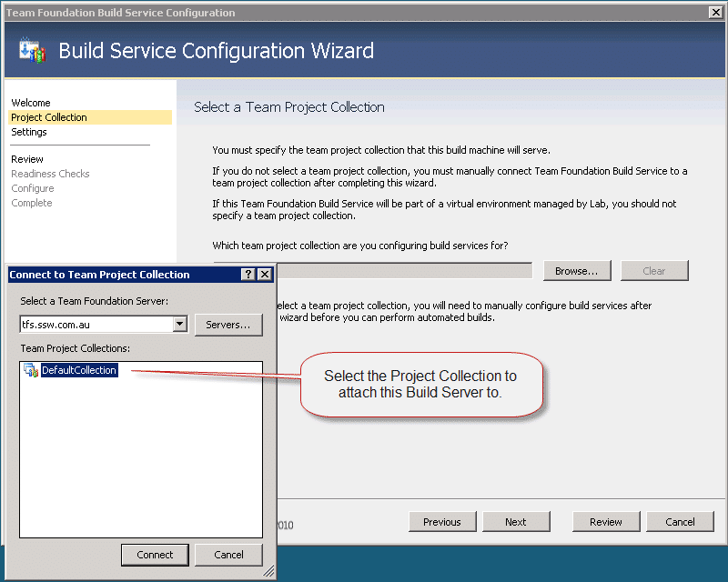Advance with the Next button
Screen dimensions: 728x582
(516, 522)
